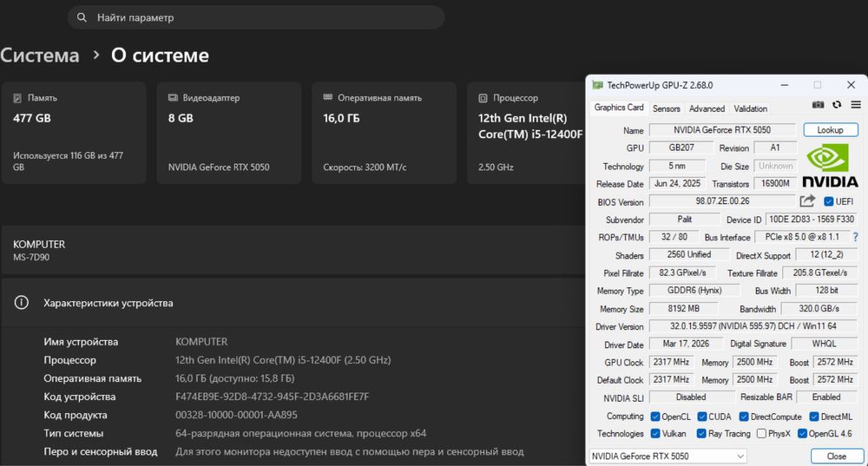Toggle the UEFI checkbox
Image resolution: width=868 pixels, height=466 pixels.
[x=829, y=201]
